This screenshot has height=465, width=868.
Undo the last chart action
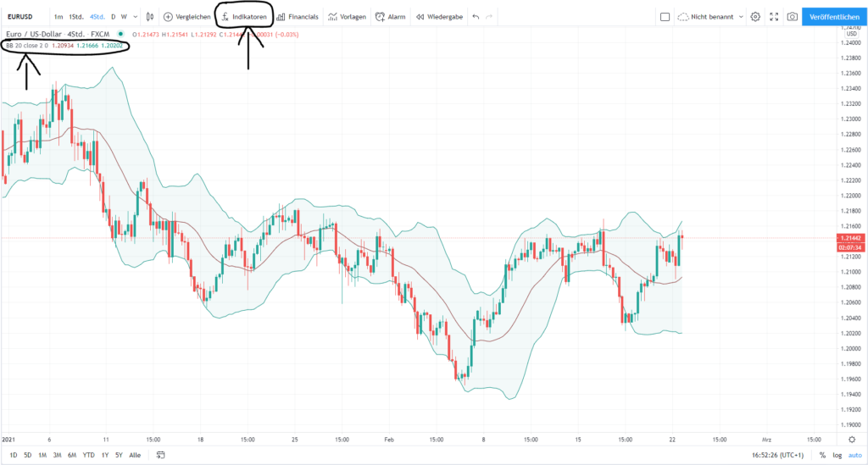[476, 16]
